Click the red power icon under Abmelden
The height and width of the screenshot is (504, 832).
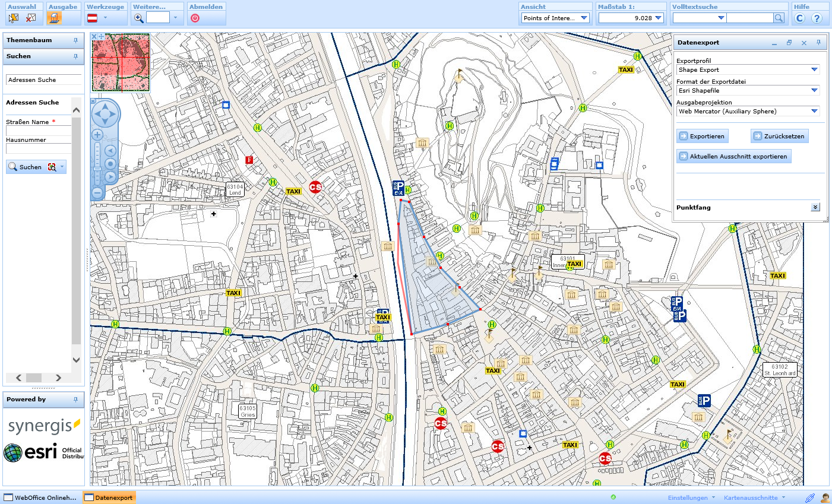pos(195,18)
